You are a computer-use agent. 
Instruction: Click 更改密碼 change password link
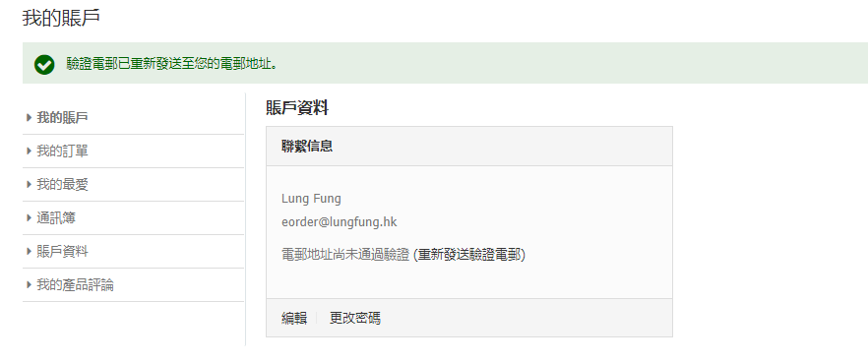tap(355, 318)
